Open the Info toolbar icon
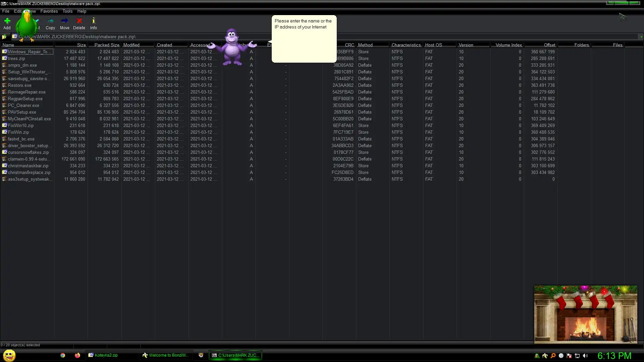Screen dimensions: 644x362 coord(93,23)
